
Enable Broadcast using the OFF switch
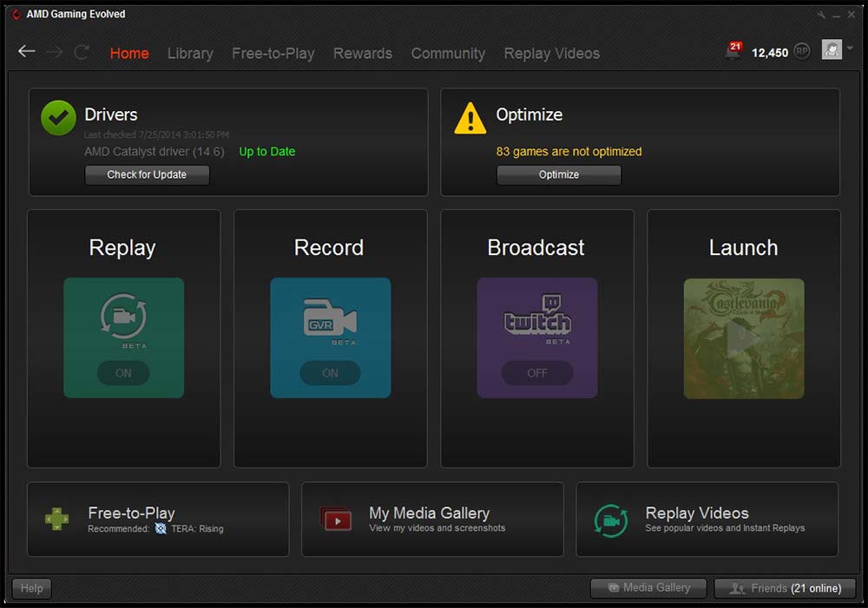pos(536,373)
